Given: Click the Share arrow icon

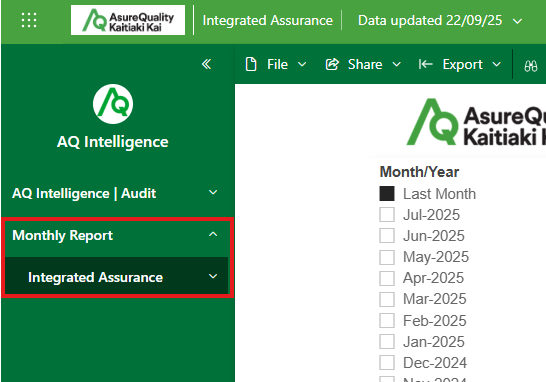Looking at the screenshot, I should (x=332, y=64).
